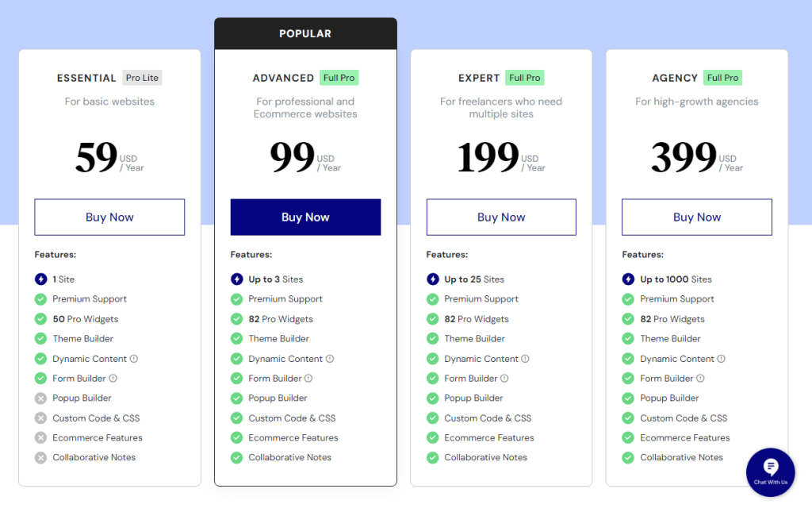
Task: Click Buy Now on the Agency plan
Action: pos(696,217)
